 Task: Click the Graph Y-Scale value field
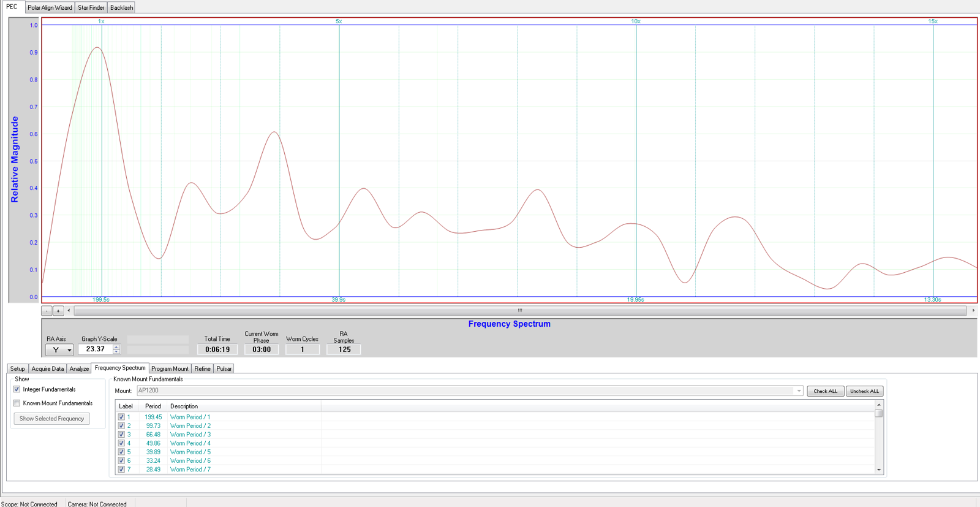click(x=96, y=349)
